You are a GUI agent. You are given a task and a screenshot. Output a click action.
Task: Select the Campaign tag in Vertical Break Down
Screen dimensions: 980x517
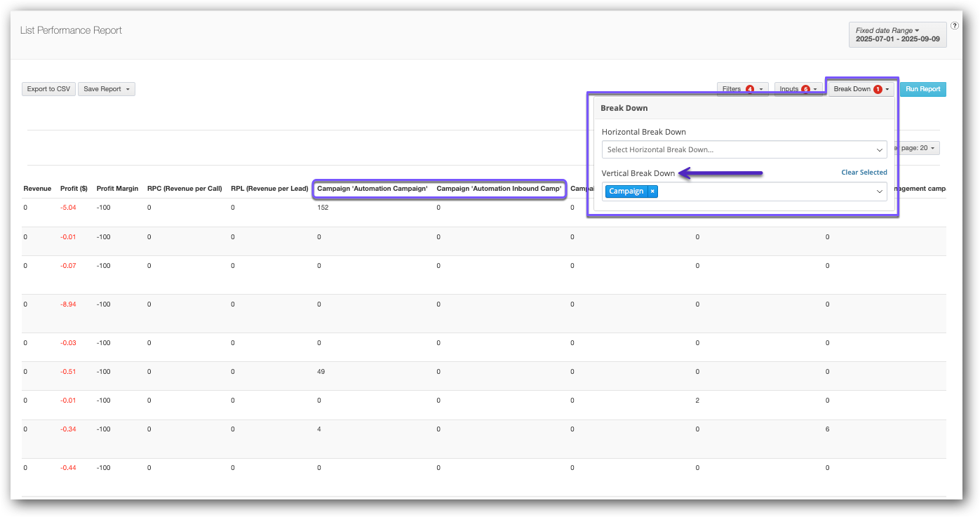626,192
